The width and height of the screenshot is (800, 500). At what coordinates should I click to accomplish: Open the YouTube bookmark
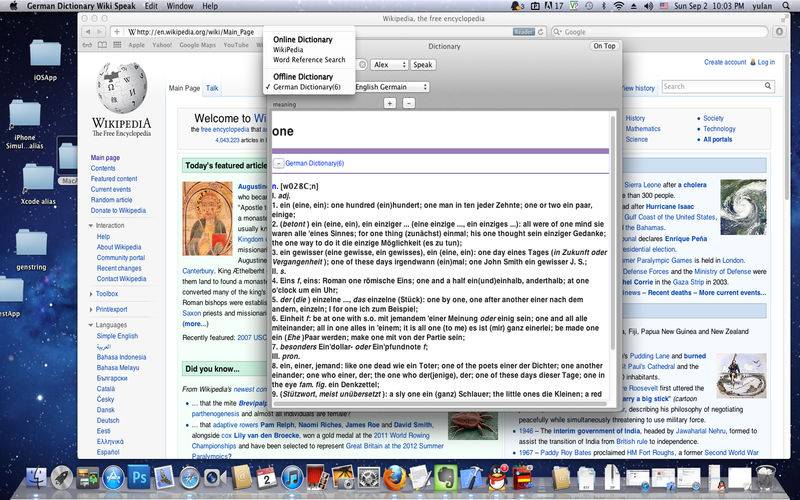(x=236, y=45)
